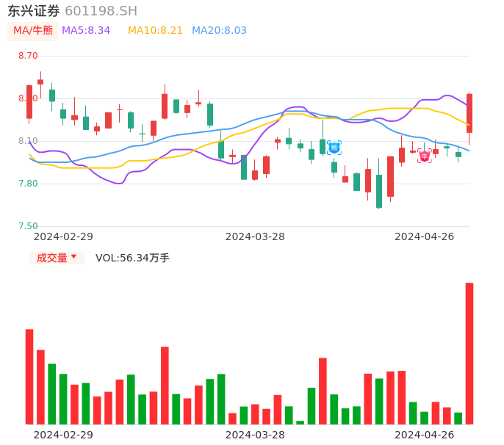
Task: Click the blue bear signal marker
Action: click(334, 148)
